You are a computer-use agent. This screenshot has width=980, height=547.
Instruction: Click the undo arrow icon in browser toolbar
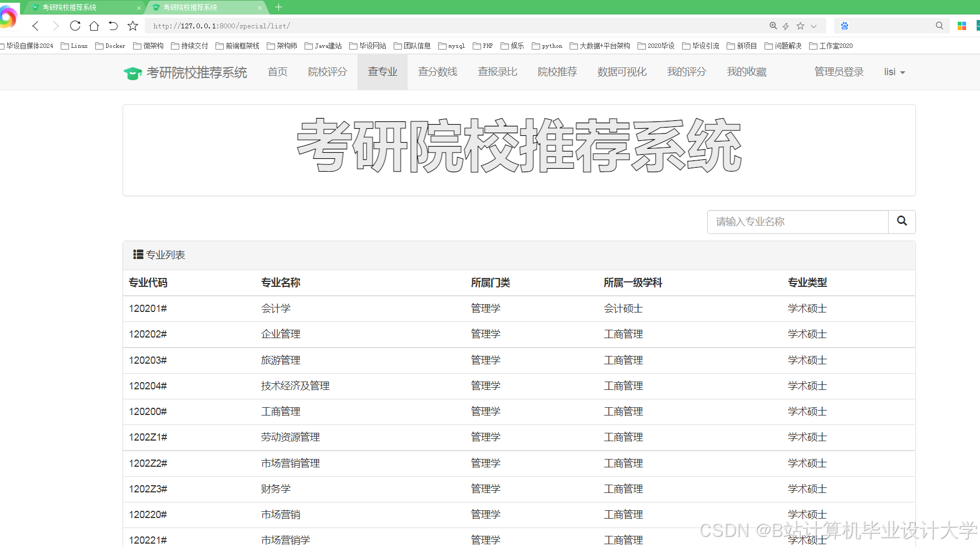tap(113, 26)
